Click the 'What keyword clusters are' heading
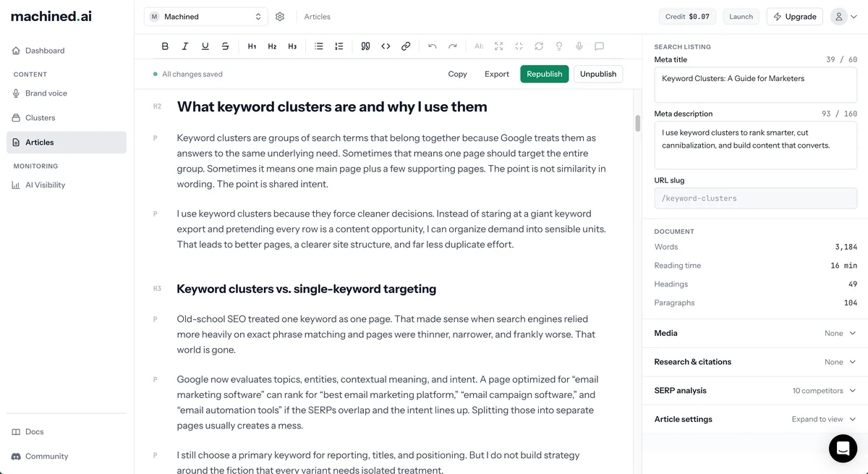 pos(332,107)
